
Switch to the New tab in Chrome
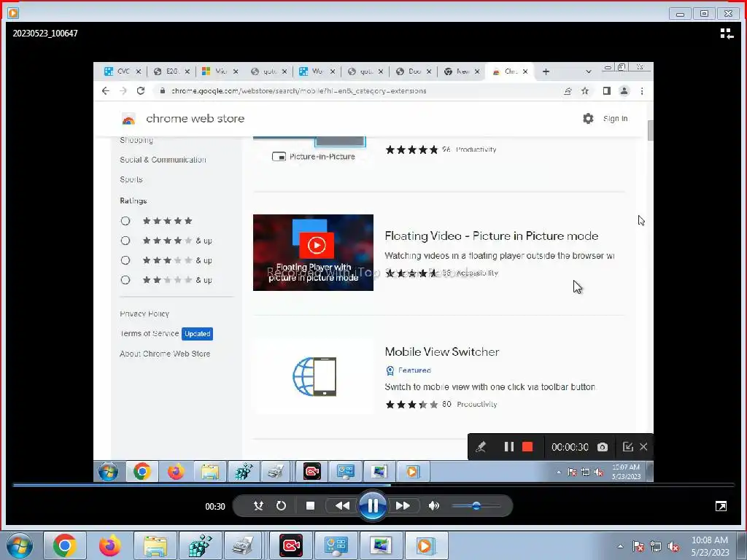462,71
